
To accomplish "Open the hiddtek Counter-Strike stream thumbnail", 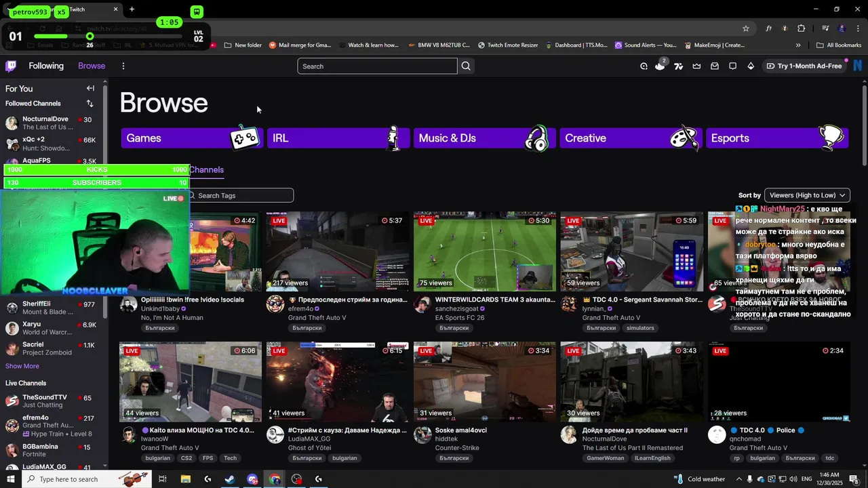I will click(x=484, y=382).
